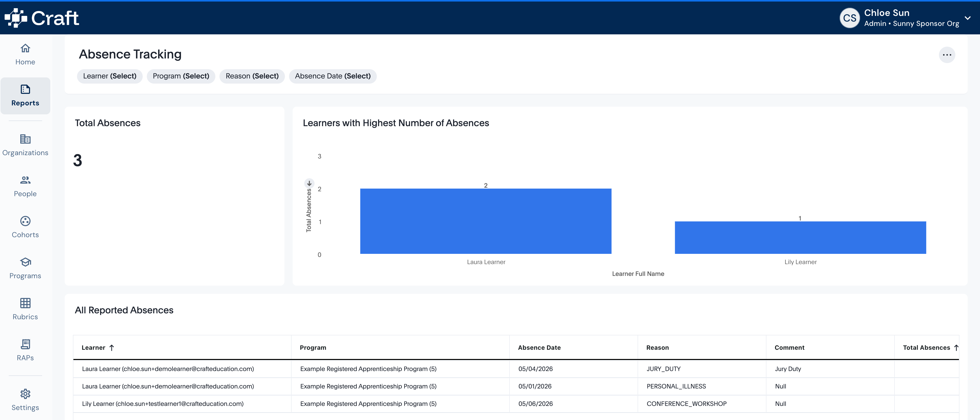Click the Rubrics grid icon

[25, 303]
